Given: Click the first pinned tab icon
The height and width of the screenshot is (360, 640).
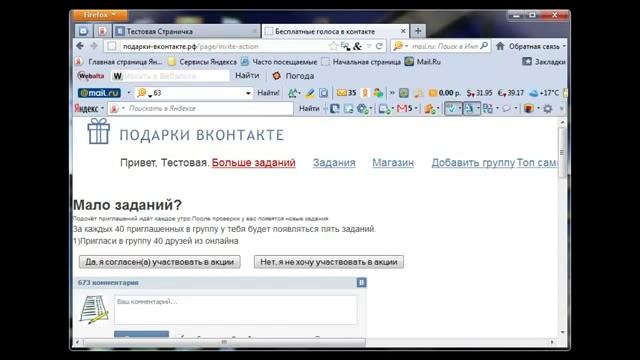Looking at the screenshot, I should (84, 31).
